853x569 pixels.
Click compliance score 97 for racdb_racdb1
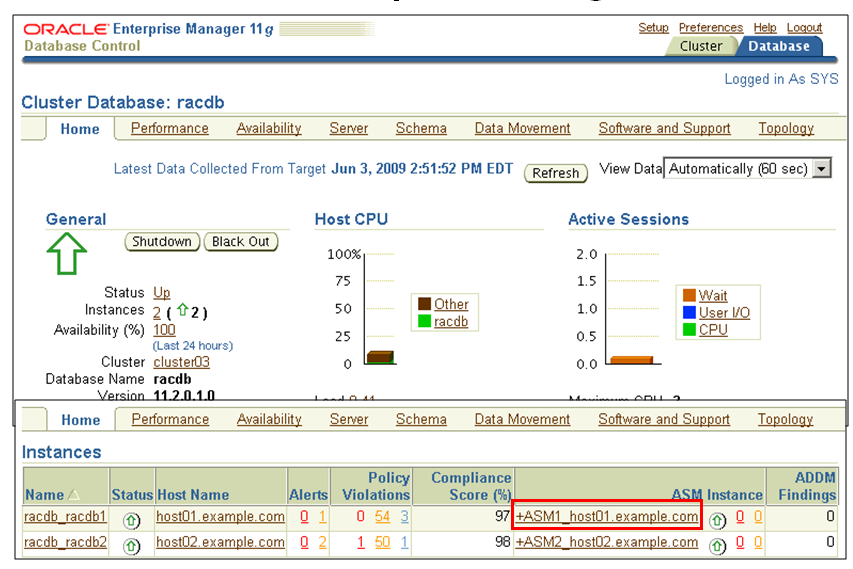coord(503,516)
